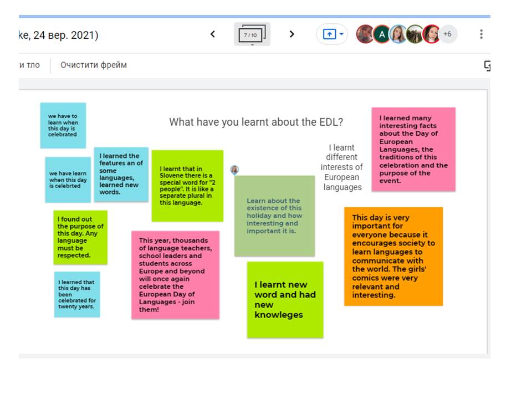Go to the next frame arrow

(291, 34)
